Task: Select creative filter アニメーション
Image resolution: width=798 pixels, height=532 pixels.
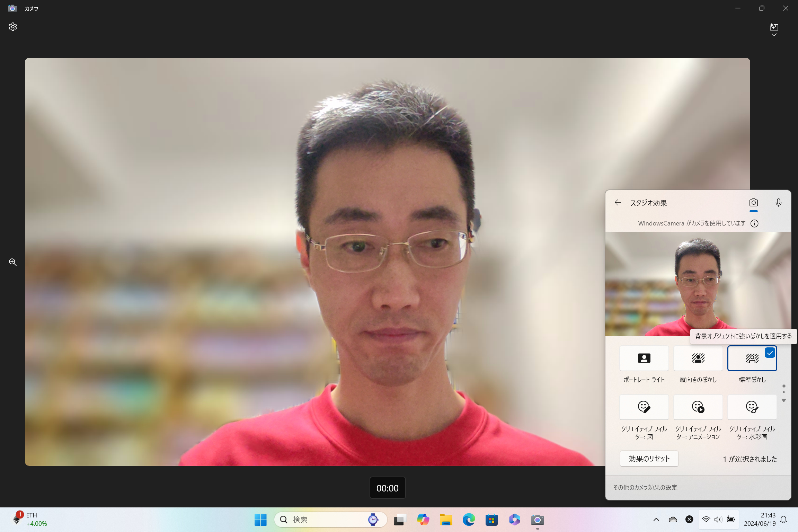Action: [x=698, y=407]
